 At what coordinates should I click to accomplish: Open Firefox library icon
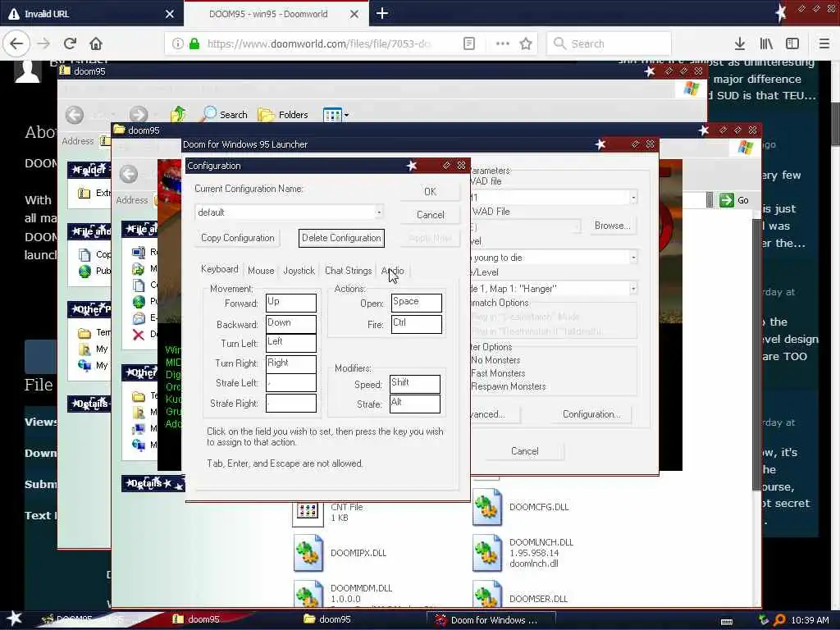click(766, 43)
